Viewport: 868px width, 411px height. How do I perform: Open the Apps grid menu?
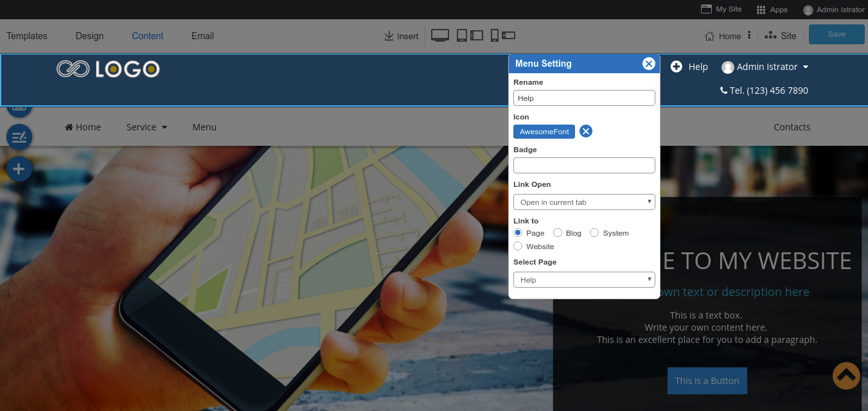click(772, 10)
